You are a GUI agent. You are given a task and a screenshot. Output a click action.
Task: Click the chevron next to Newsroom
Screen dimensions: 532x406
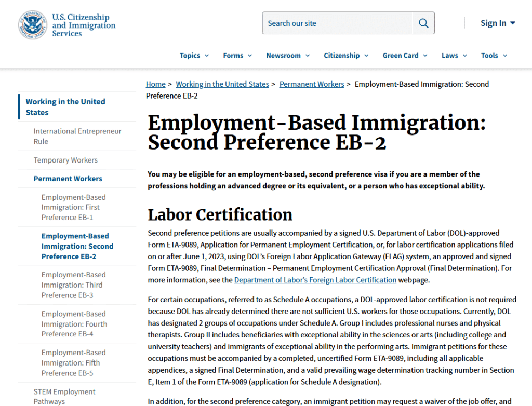(308, 56)
